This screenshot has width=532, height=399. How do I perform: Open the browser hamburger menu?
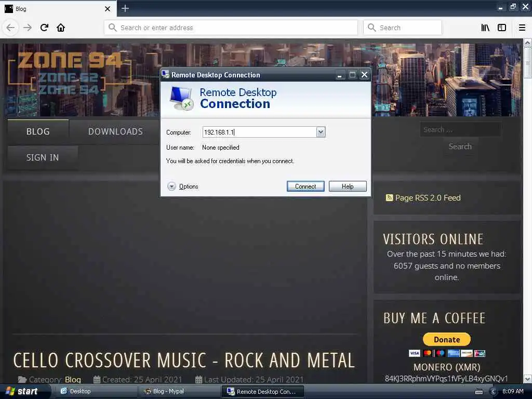point(522,28)
